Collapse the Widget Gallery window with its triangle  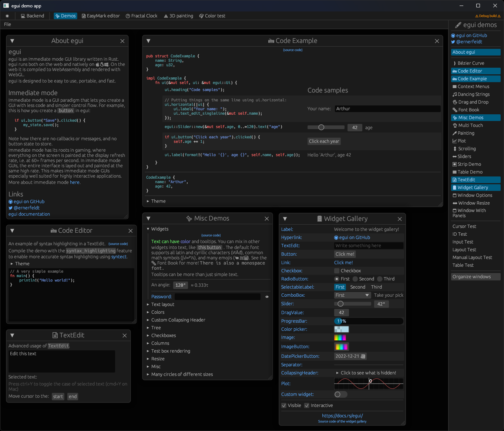[285, 219]
